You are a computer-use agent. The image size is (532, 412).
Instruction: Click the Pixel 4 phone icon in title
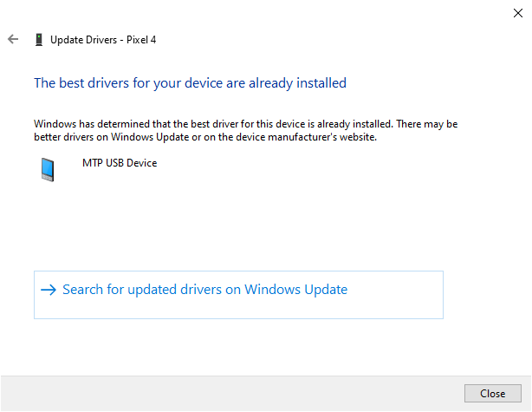pos(38,39)
